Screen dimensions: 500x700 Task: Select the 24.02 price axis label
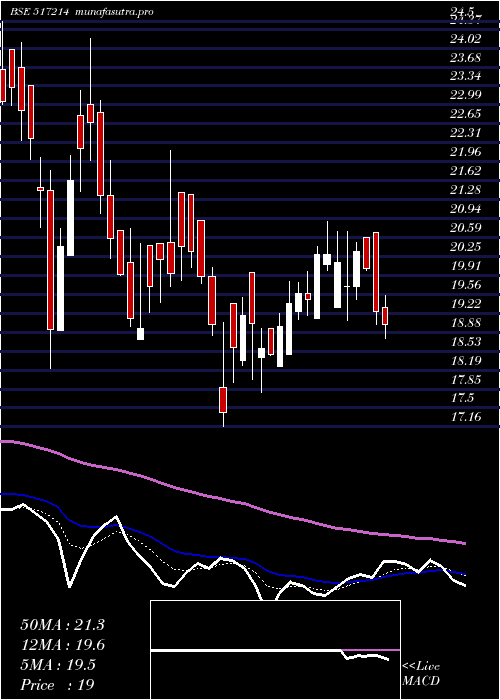tap(466, 39)
